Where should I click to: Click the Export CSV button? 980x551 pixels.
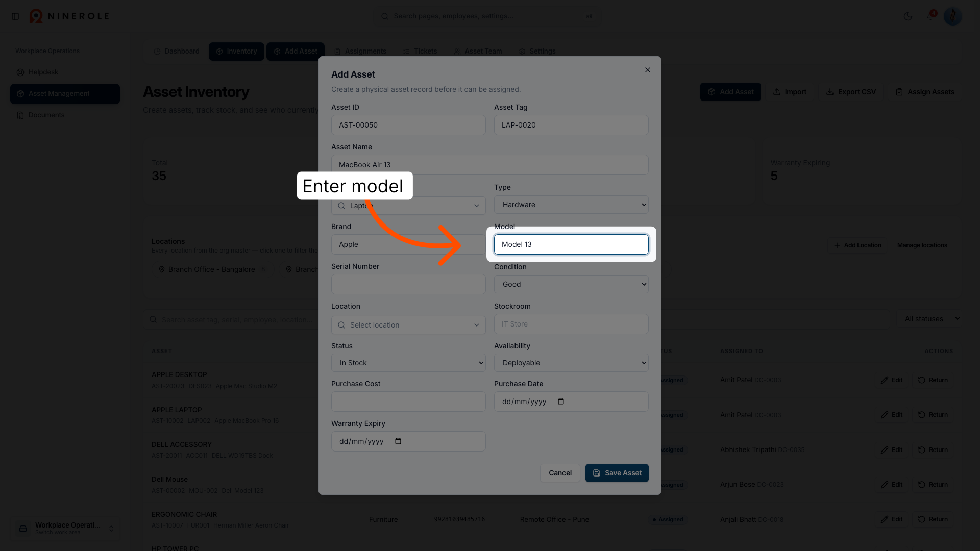851,92
